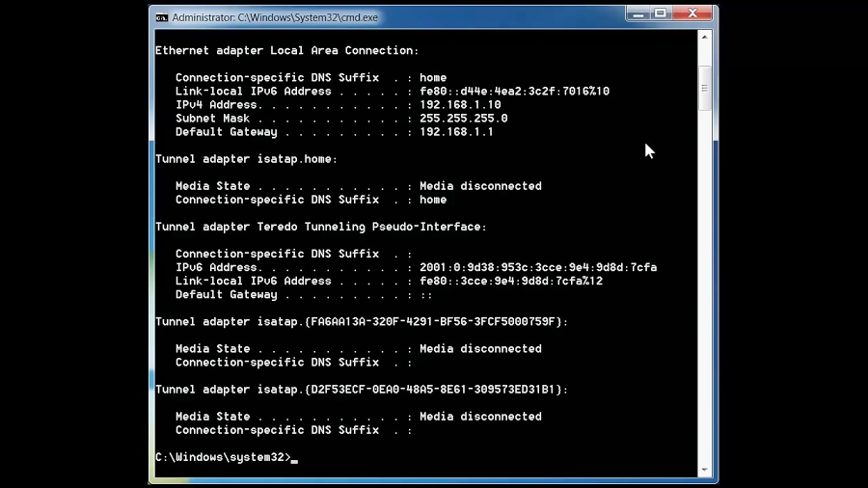Click 'home' DNS suffix under Ethernet adapter

[x=433, y=77]
